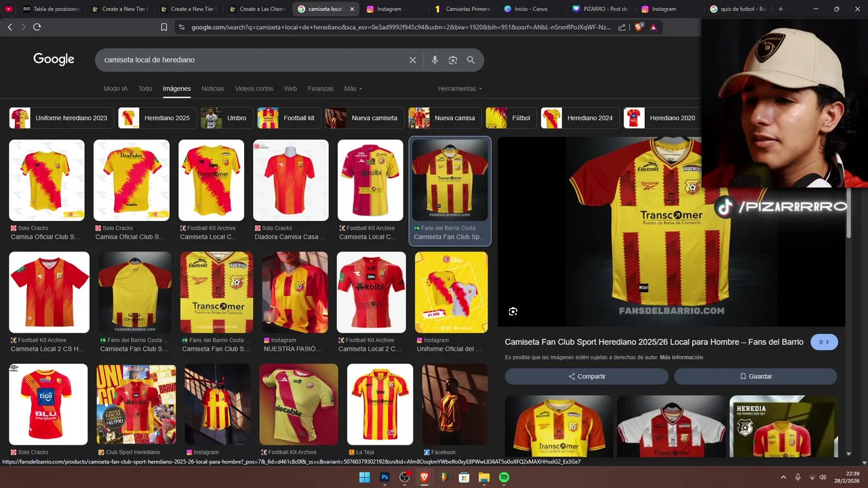Click the browser address bar URL

pyautogui.click(x=401, y=27)
